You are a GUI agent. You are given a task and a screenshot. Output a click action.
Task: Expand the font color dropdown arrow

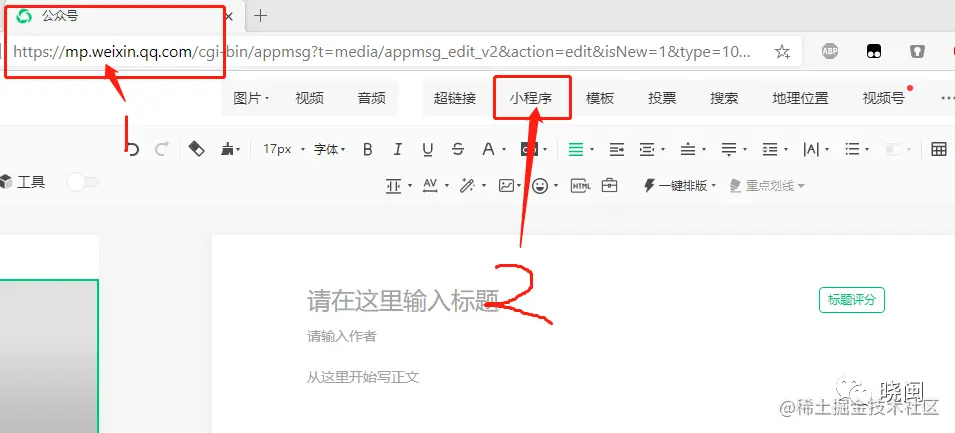pos(504,150)
